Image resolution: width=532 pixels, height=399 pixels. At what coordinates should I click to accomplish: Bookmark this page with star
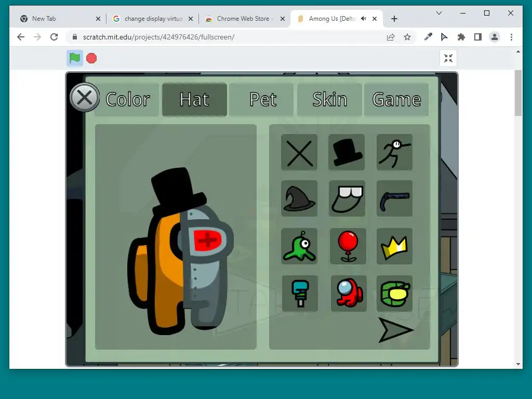407,37
